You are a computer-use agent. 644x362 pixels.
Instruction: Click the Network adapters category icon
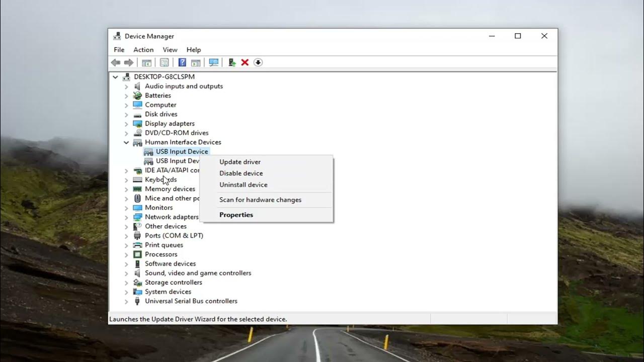[137, 217]
